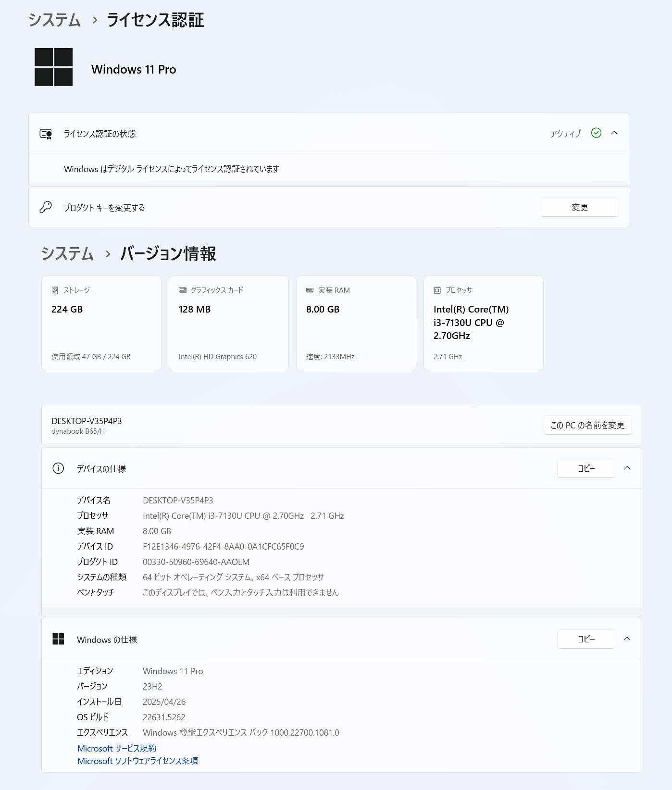Click the license activation status certificate icon
The width and height of the screenshot is (672, 790).
coord(46,134)
